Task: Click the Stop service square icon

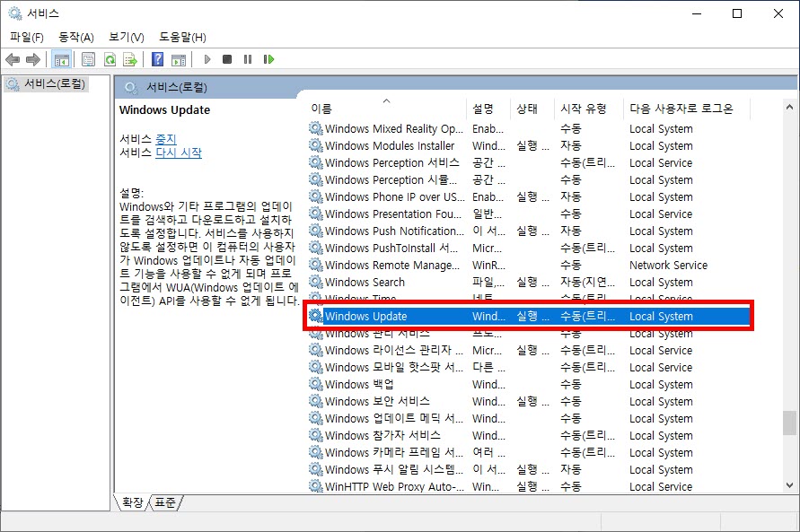Action: click(227, 59)
